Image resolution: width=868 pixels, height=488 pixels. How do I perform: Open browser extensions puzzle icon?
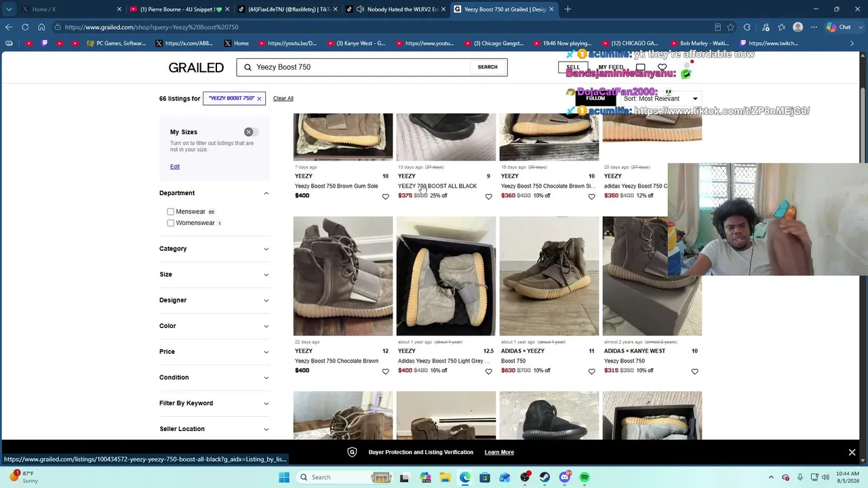(x=747, y=27)
